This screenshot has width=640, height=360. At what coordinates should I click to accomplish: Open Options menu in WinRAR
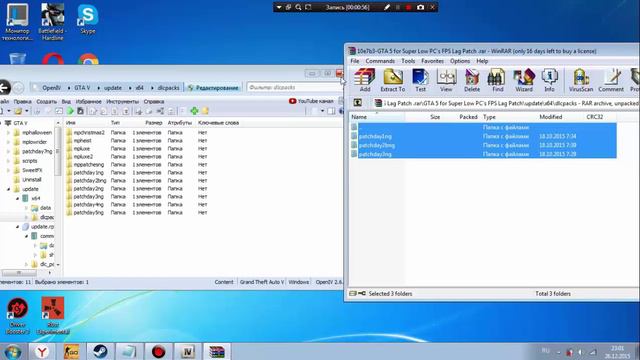[x=460, y=61]
